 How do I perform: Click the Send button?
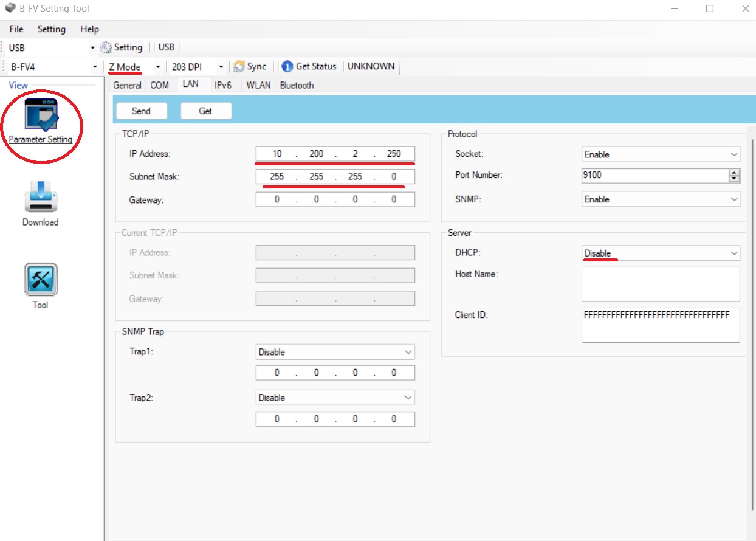[x=141, y=111]
